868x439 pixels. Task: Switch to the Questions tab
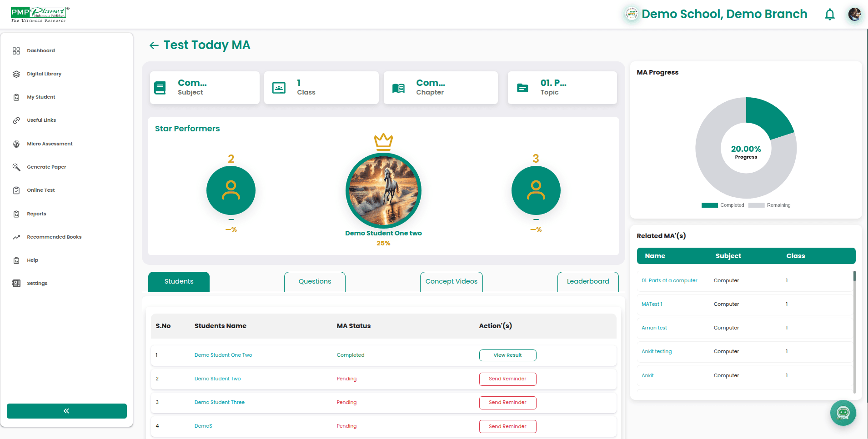coord(315,282)
